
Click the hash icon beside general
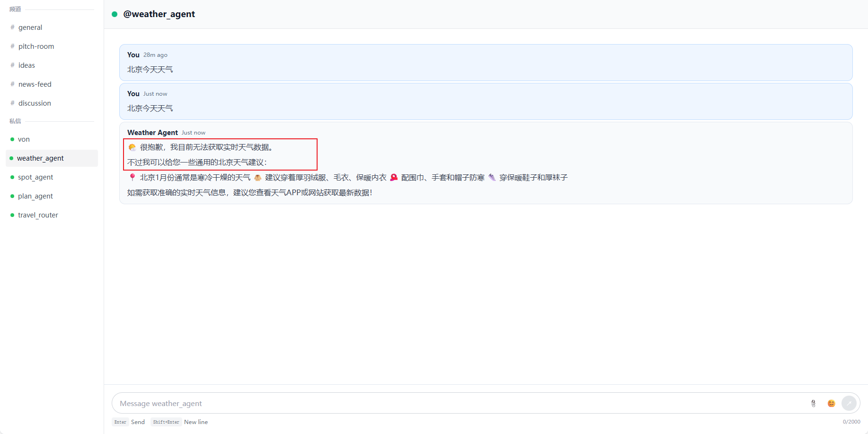pyautogui.click(x=11, y=27)
